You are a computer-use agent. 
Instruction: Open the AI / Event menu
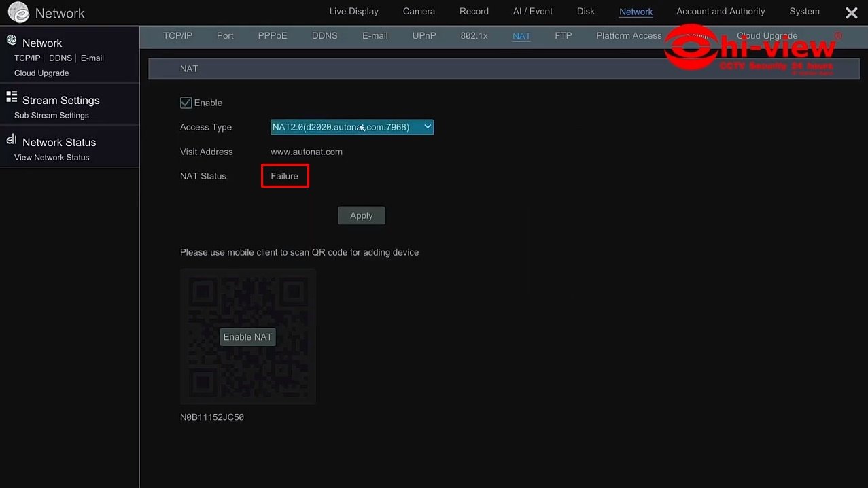pos(532,12)
